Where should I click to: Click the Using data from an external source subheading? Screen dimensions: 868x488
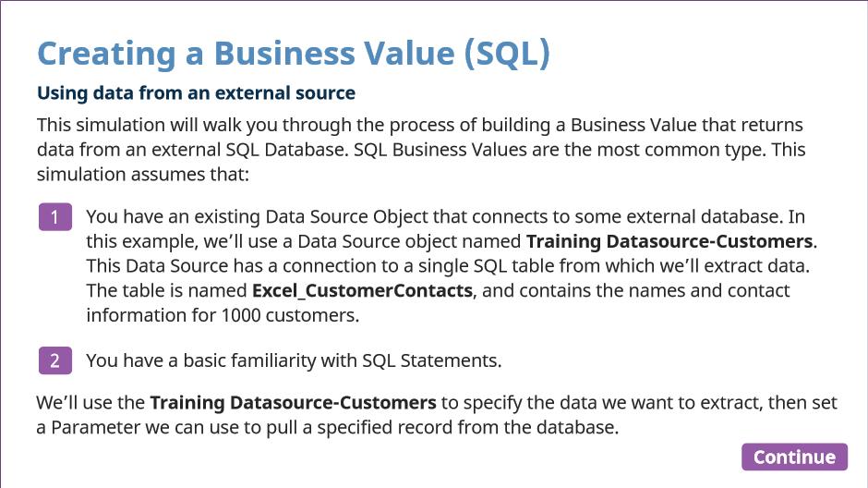pyautogui.click(x=196, y=93)
